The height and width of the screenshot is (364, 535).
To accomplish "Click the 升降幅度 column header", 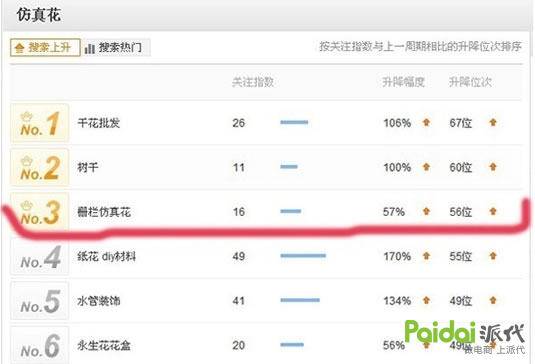I will [x=403, y=82].
